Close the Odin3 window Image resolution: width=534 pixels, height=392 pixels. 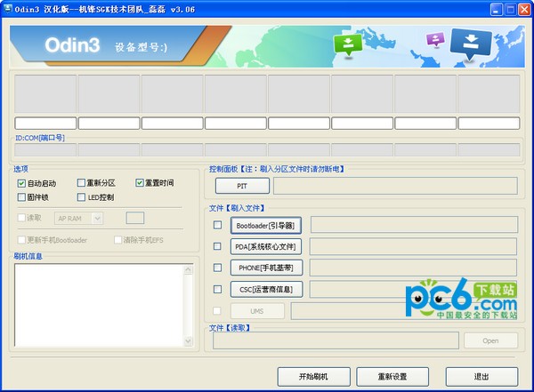524,10
